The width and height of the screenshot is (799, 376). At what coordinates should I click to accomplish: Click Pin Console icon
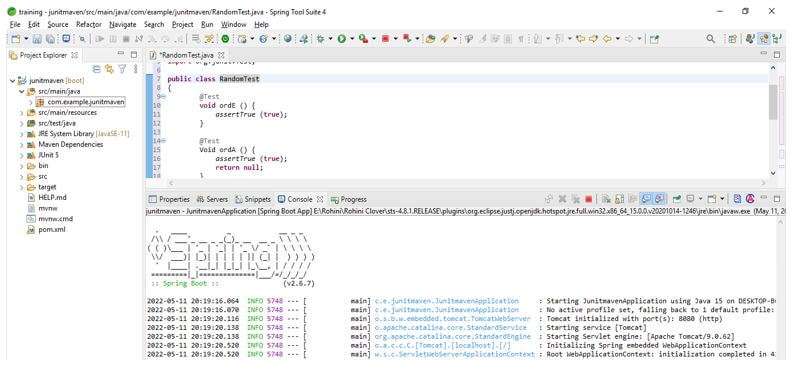pos(676,199)
